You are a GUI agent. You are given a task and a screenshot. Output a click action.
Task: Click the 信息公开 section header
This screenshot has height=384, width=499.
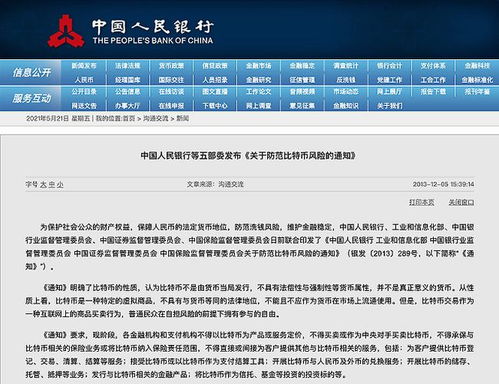pyautogui.click(x=32, y=72)
